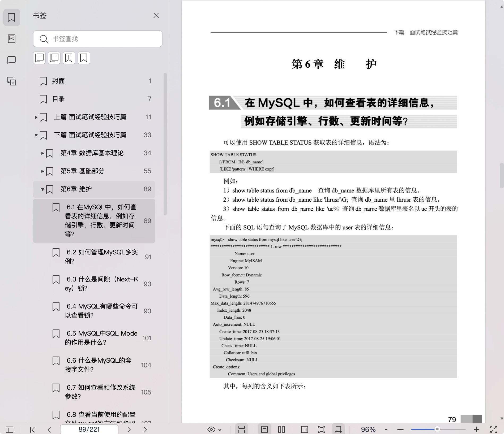Go to the last page
Screen dimensions: 504x434
(x=146, y=429)
